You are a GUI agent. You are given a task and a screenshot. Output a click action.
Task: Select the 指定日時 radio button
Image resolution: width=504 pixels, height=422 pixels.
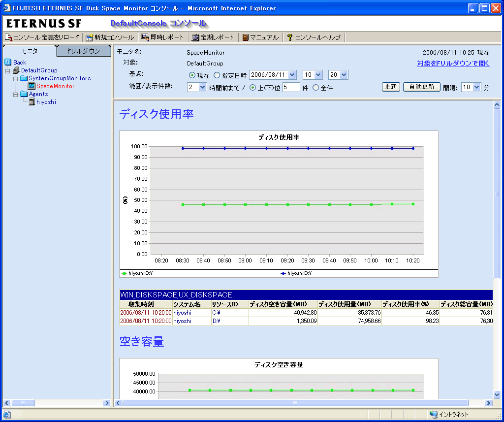pyautogui.click(x=217, y=75)
